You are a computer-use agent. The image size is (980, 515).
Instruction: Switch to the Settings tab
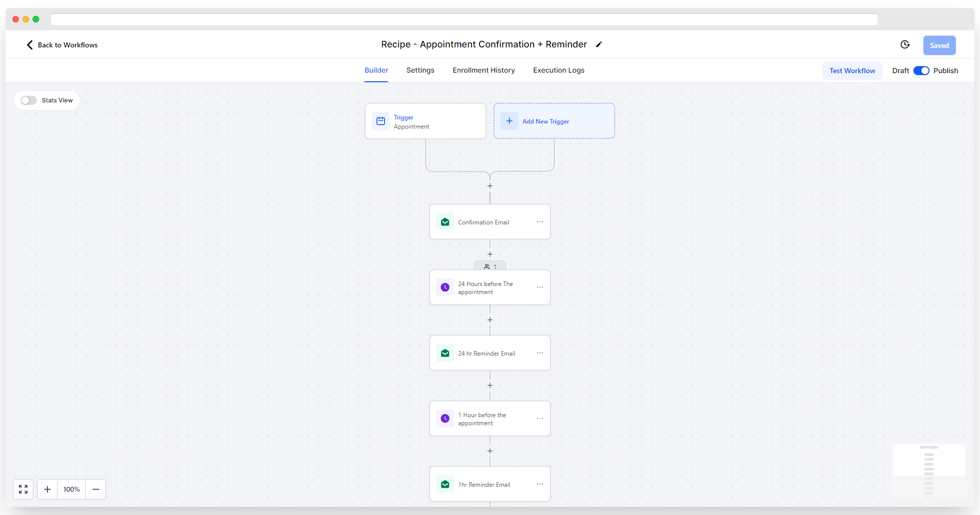pyautogui.click(x=420, y=70)
